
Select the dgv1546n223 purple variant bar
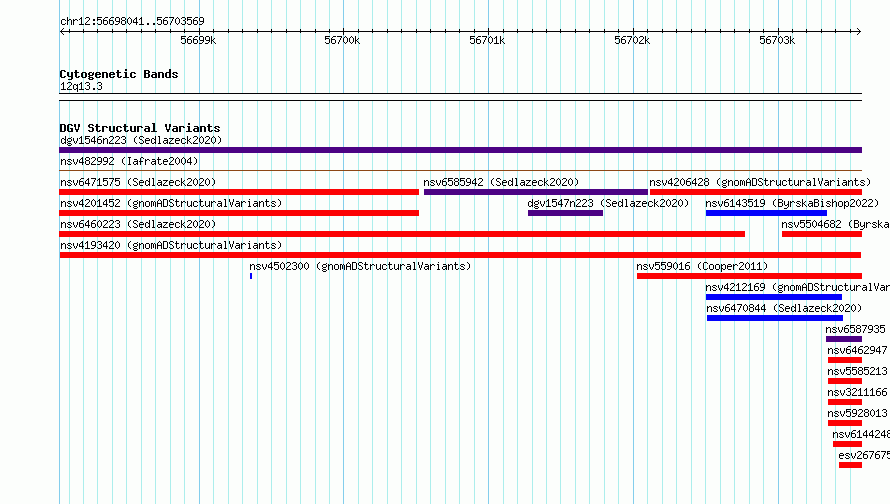click(460, 150)
